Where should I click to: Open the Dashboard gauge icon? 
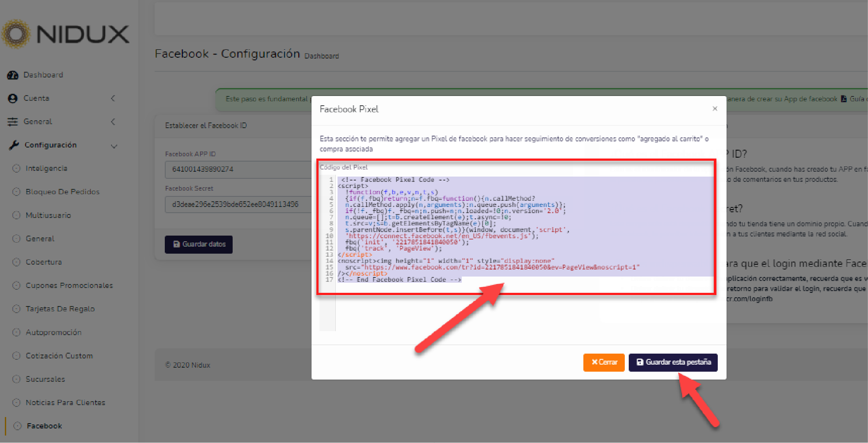tap(13, 75)
